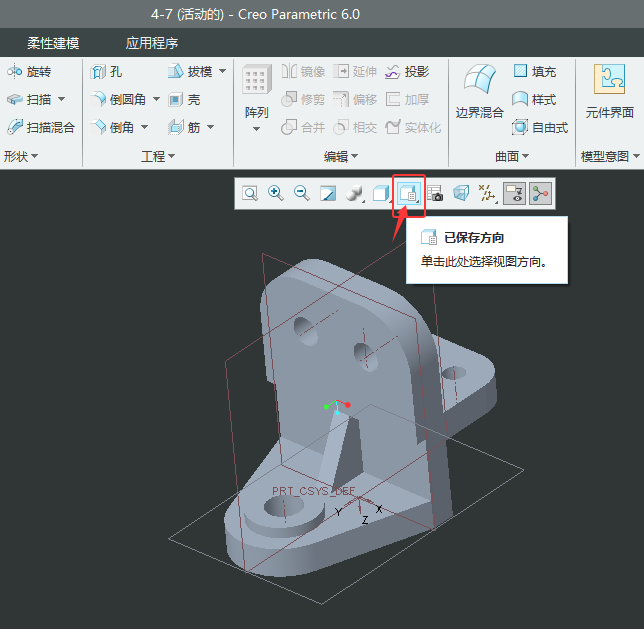Click the Repaint icon in graphics toolbar

328,193
